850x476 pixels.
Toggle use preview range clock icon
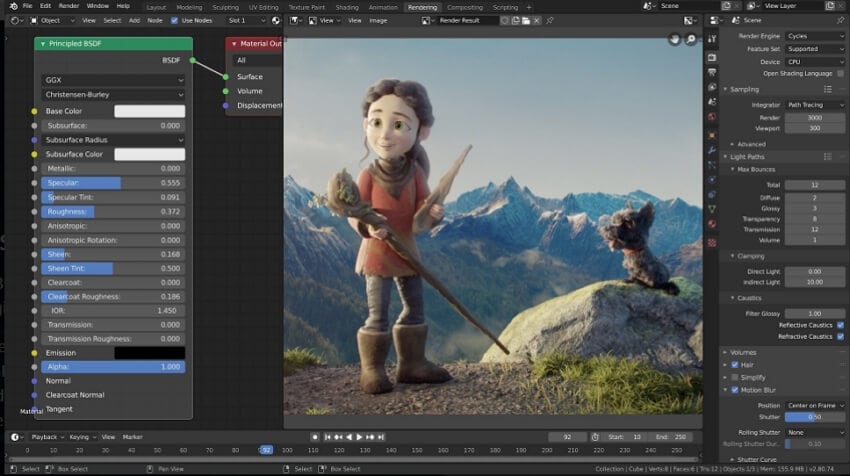(595, 437)
